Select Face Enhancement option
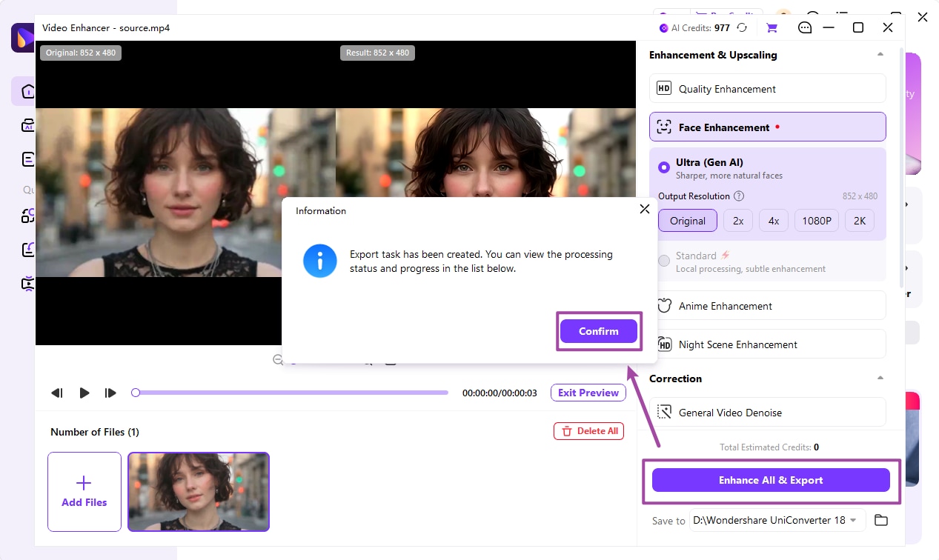The image size is (939, 560). click(767, 127)
